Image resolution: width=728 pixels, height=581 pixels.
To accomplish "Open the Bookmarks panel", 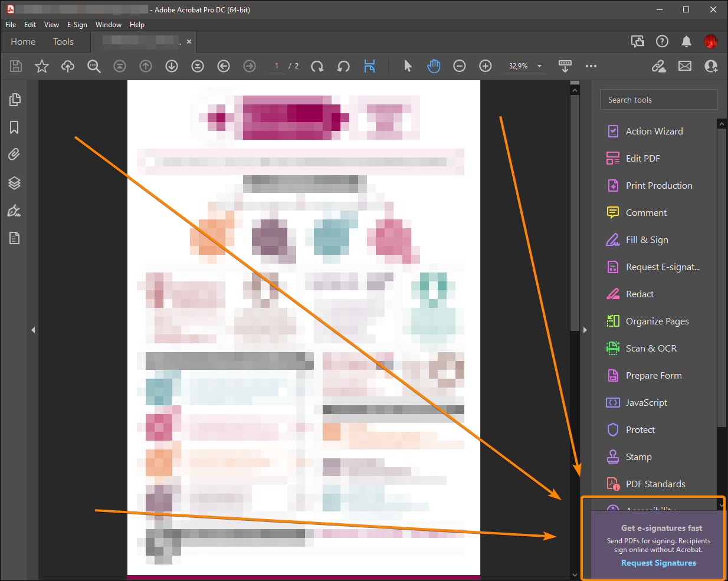I will pos(14,127).
